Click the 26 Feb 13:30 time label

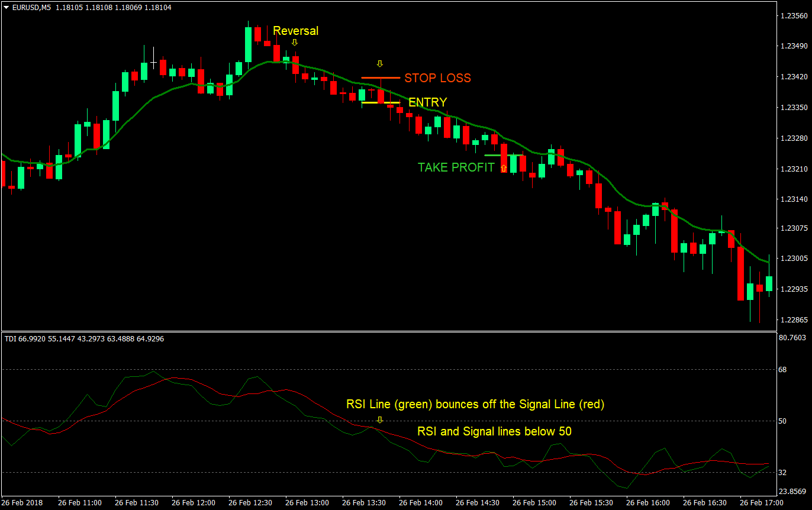(x=364, y=503)
